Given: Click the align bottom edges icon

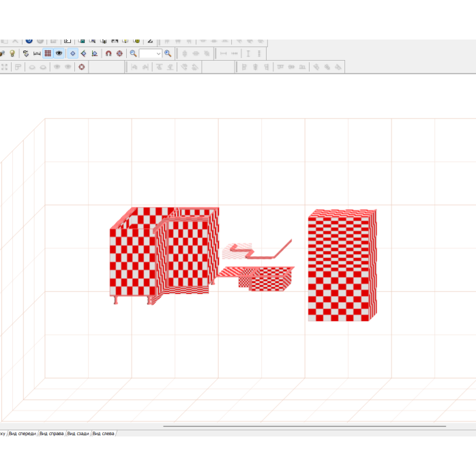Looking at the screenshot, I should [x=302, y=67].
